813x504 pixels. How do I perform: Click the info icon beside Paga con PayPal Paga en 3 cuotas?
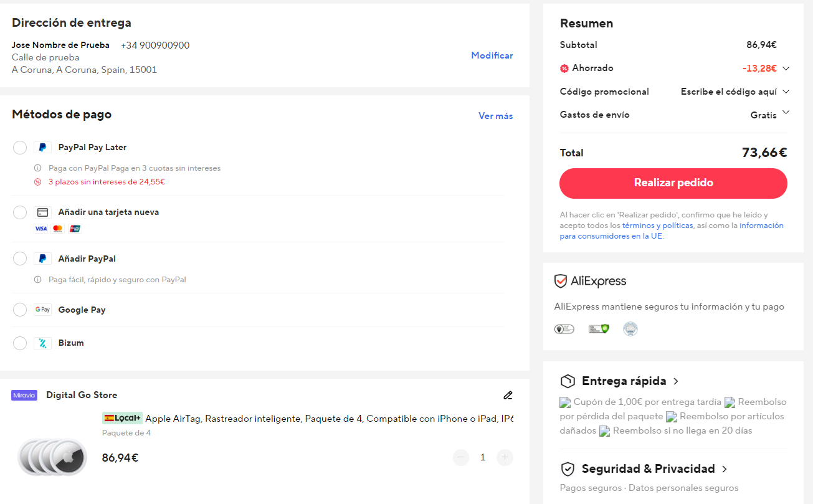click(x=37, y=168)
